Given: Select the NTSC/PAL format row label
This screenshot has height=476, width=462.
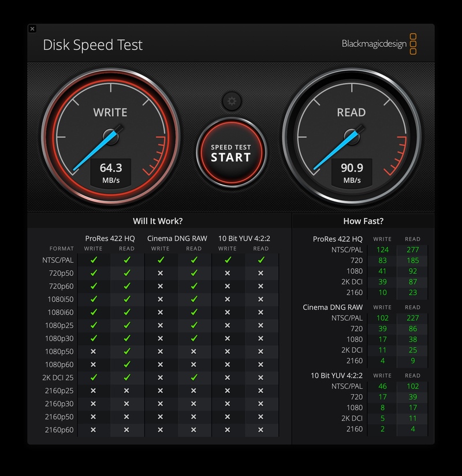Looking at the screenshot, I should pos(58,260).
